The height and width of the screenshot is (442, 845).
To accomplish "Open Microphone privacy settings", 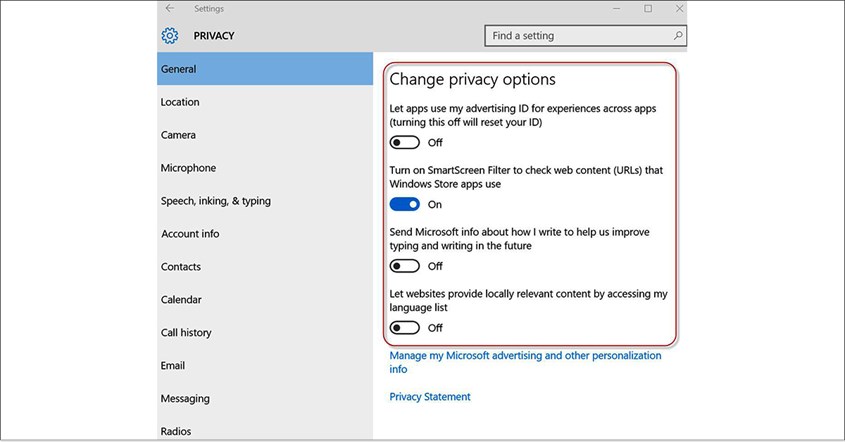I will coord(188,168).
